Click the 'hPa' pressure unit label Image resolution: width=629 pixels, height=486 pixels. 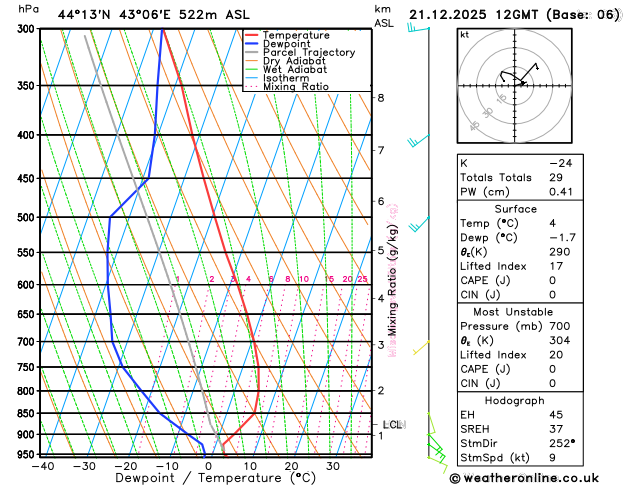pos(28,9)
